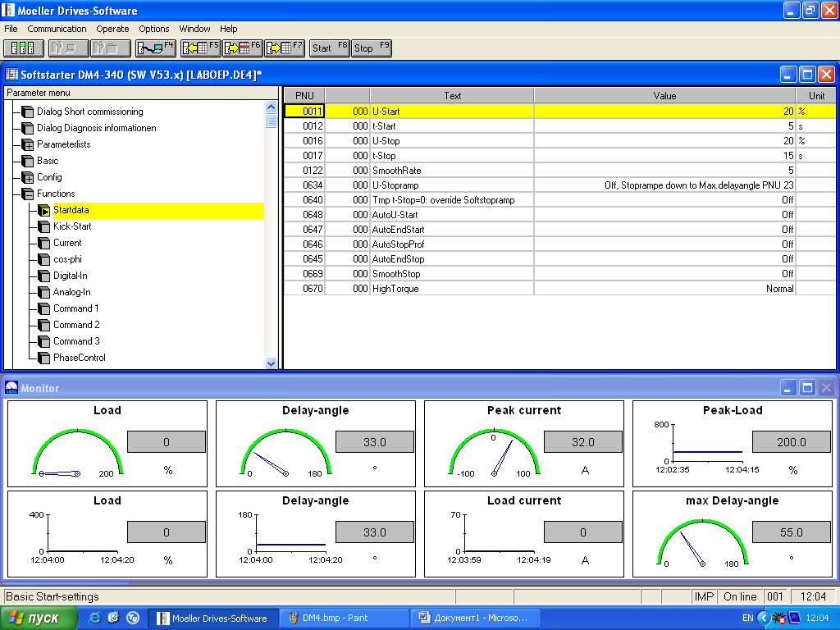Switch to DM4.bmp - Paint taskbar item
This screenshot has height=630, width=840.
[344, 619]
